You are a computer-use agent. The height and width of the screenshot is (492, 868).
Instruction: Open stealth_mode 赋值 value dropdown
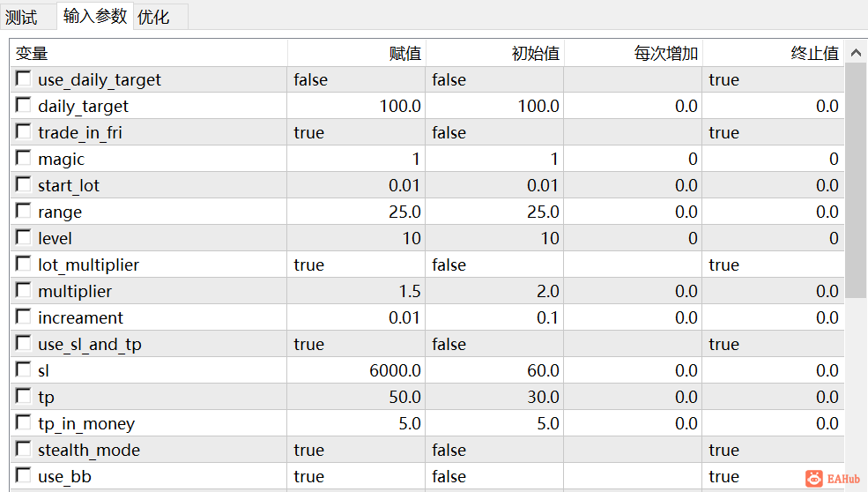tap(356, 450)
